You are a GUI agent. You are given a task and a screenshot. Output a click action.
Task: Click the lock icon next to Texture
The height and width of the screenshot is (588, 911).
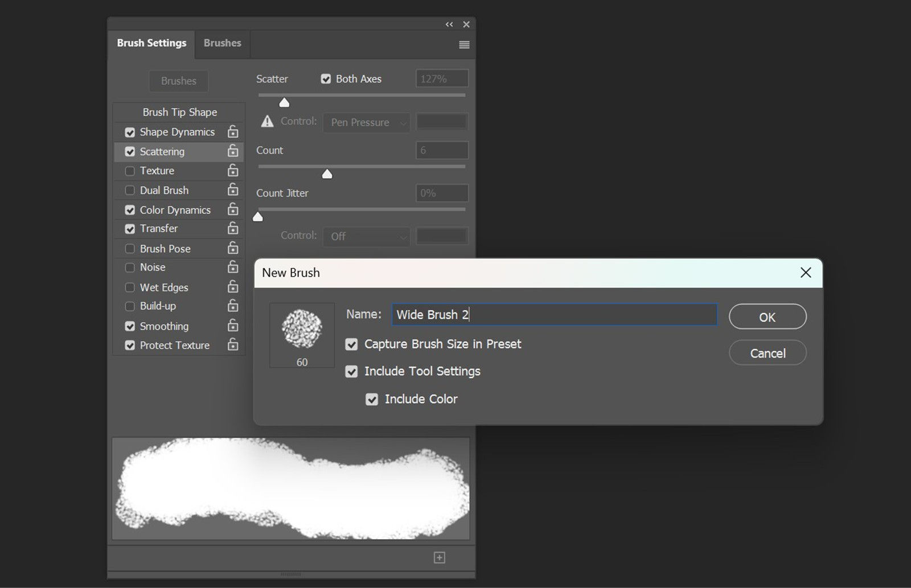tap(233, 170)
